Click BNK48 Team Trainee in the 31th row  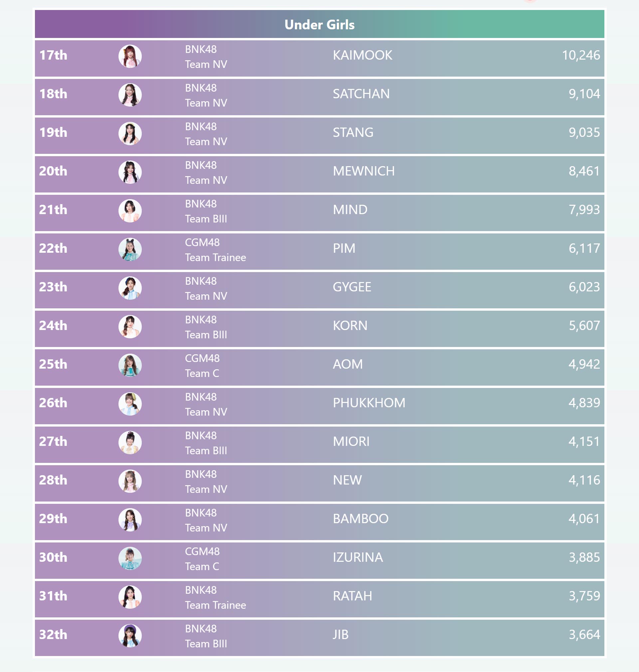[215, 597]
